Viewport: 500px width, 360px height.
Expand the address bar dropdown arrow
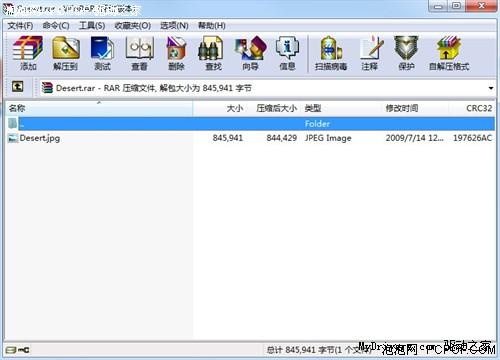[490, 88]
